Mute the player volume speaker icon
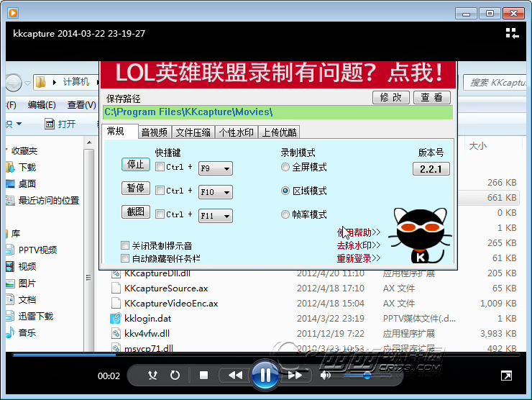This screenshot has height=400, width=532. (326, 376)
